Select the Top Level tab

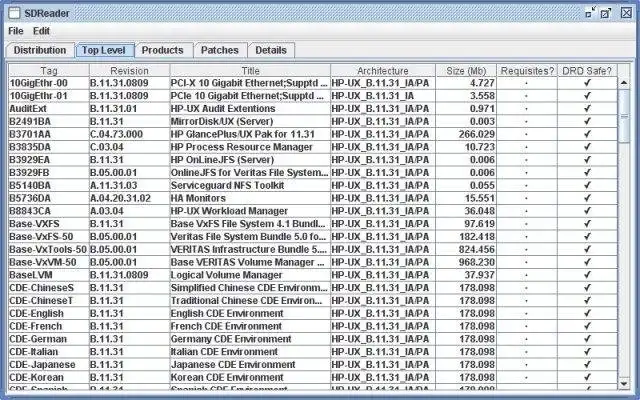click(x=104, y=50)
